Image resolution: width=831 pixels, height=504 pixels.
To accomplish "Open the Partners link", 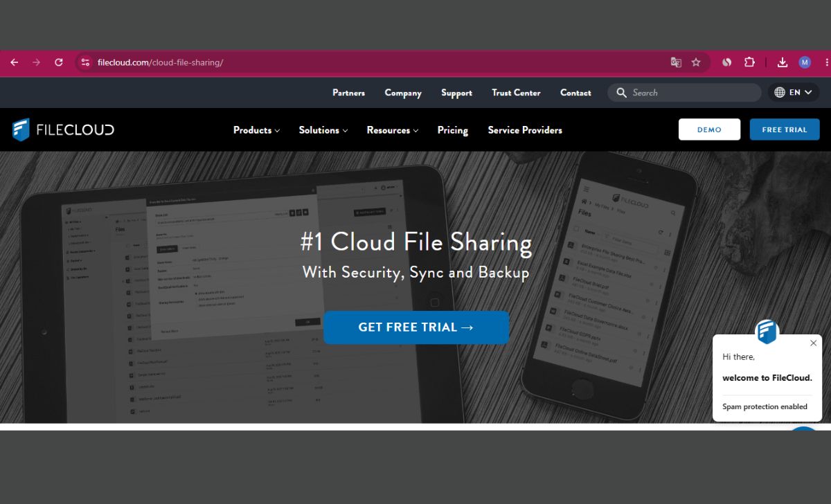I will coord(348,93).
